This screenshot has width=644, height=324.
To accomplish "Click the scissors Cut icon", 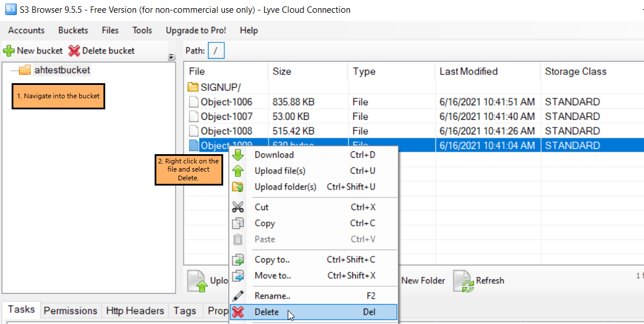I will click(x=238, y=207).
